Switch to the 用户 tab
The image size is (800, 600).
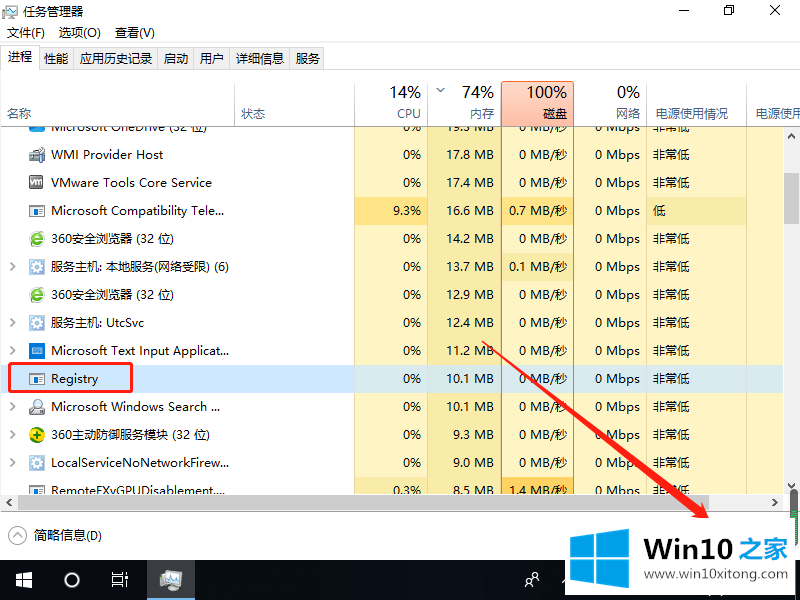click(212, 59)
